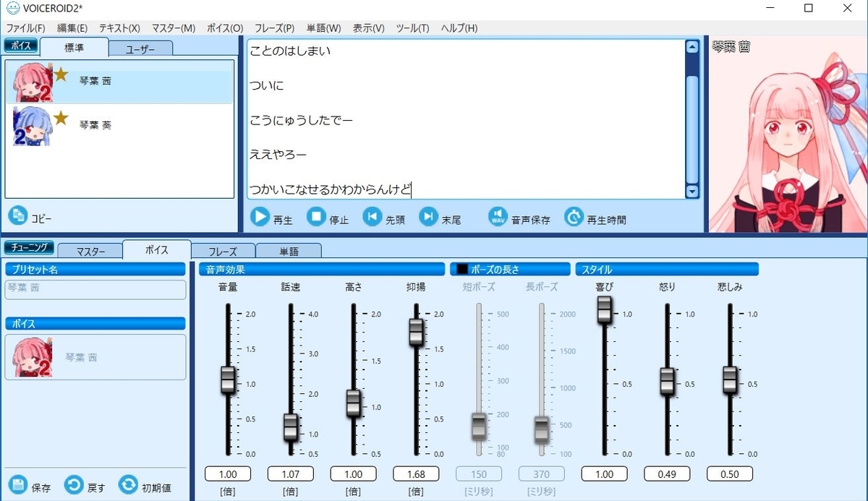Switch to the マスター tuning tab
This screenshot has width=868, height=501.
90,251
